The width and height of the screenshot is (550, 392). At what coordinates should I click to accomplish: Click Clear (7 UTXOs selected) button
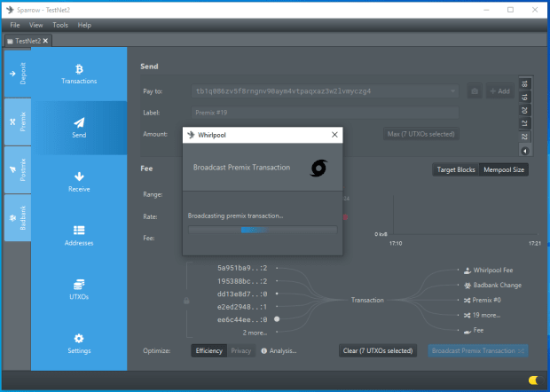coord(378,350)
